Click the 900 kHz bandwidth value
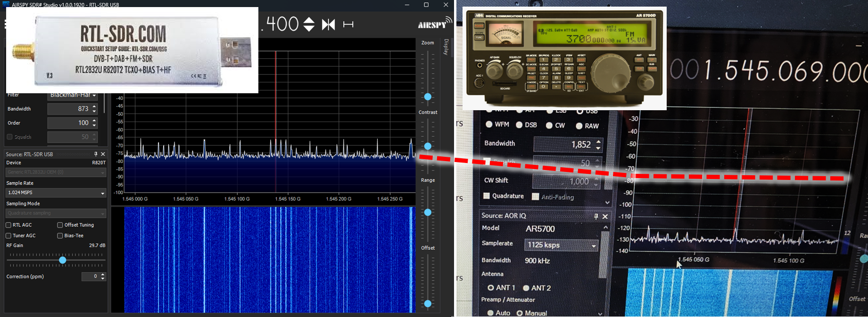 pos(537,260)
